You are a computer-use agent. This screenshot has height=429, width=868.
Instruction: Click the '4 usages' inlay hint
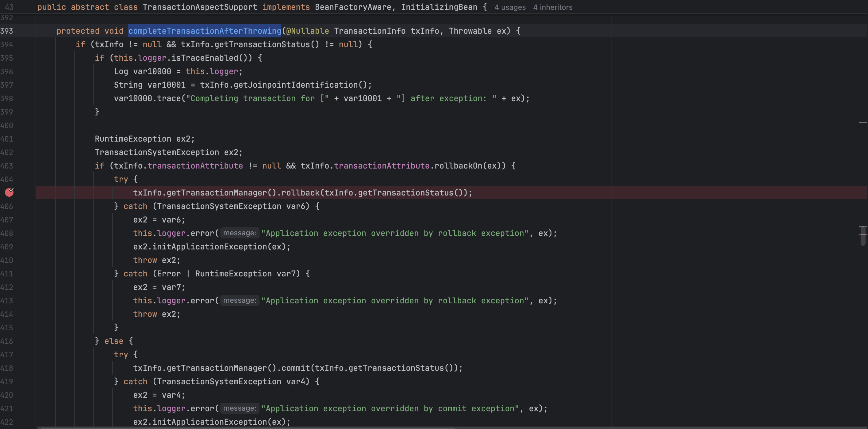pos(509,7)
